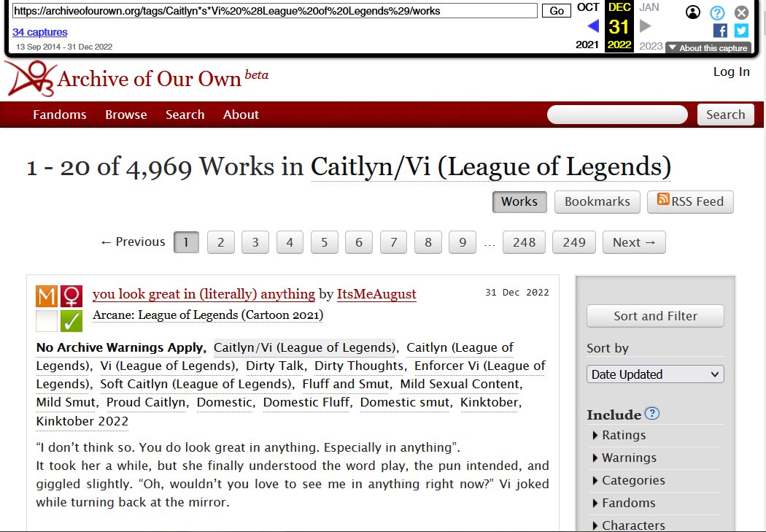Click the Soft Caitlyn (League of Legends) tag
Screen dimensions: 766x532
tap(196, 384)
